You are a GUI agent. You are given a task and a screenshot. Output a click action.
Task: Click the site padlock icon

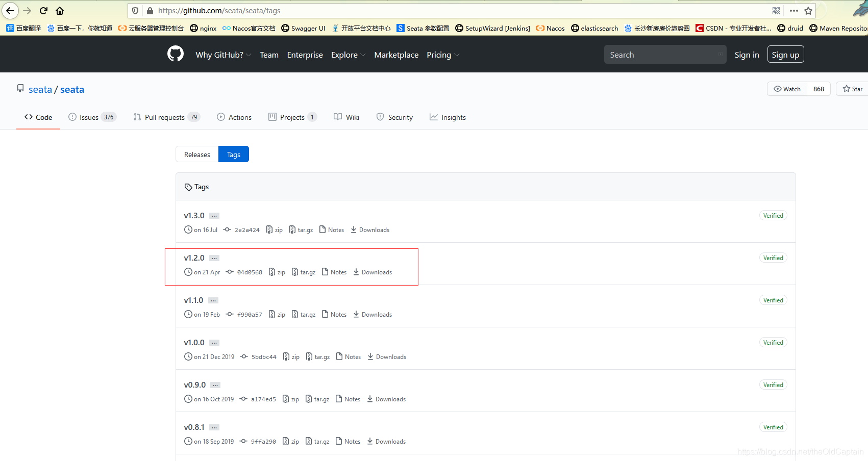[150, 11]
